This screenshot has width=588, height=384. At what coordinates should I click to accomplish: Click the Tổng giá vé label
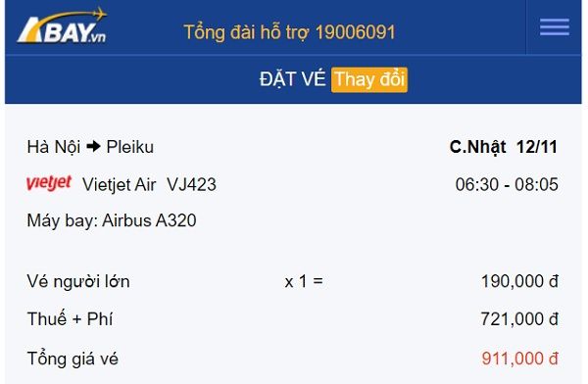[x=73, y=359]
